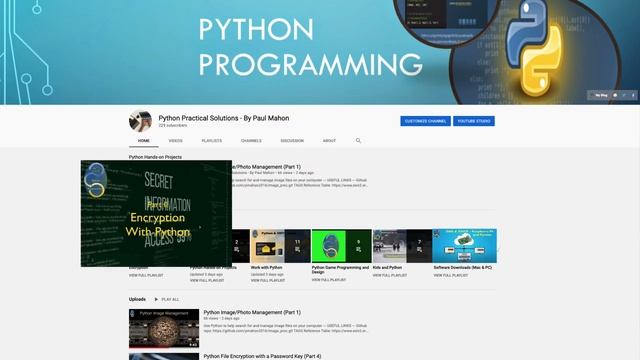The image size is (640, 360).
Task: Click 'Kids and Python' playlist title
Action: pyautogui.click(x=387, y=267)
